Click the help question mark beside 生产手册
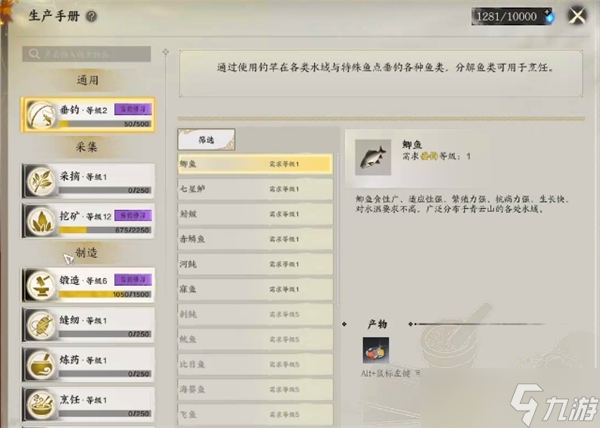Image resolution: width=600 pixels, height=428 pixels. (91, 16)
